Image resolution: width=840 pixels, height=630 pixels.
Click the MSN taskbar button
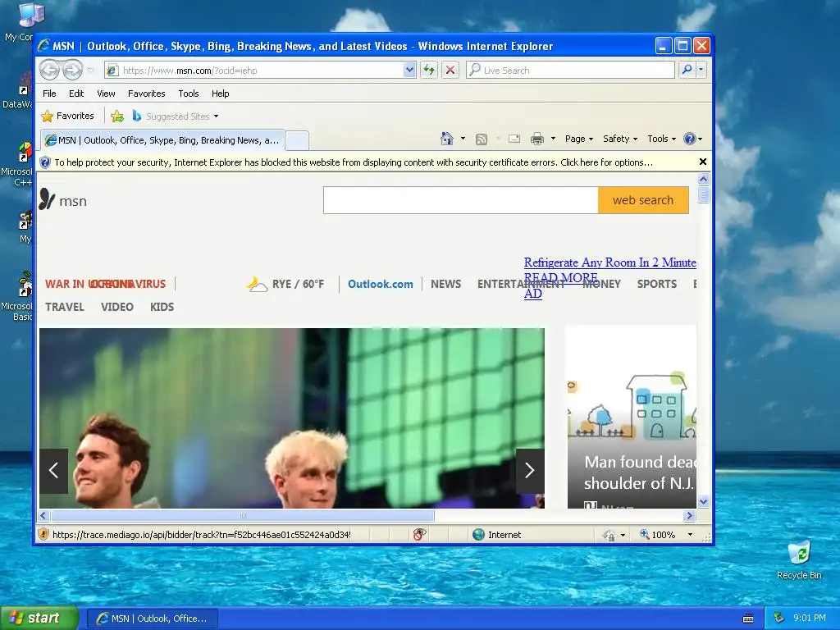pyautogui.click(x=152, y=619)
